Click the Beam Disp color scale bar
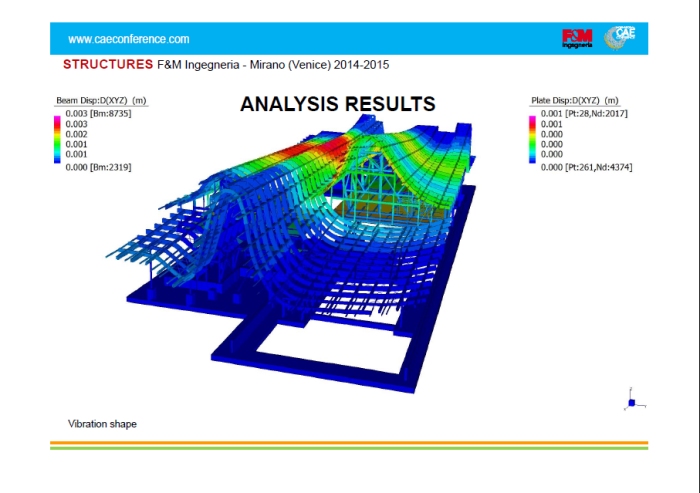 point(56,139)
